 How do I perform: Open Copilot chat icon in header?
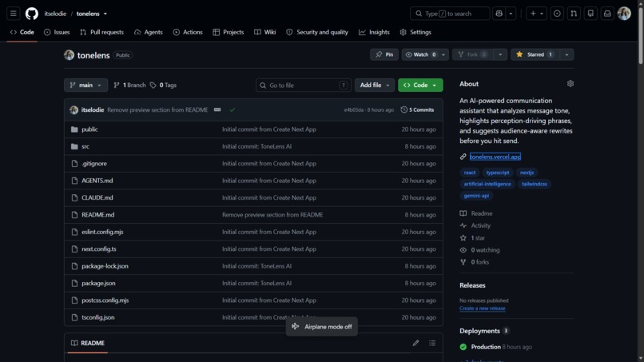499,14
